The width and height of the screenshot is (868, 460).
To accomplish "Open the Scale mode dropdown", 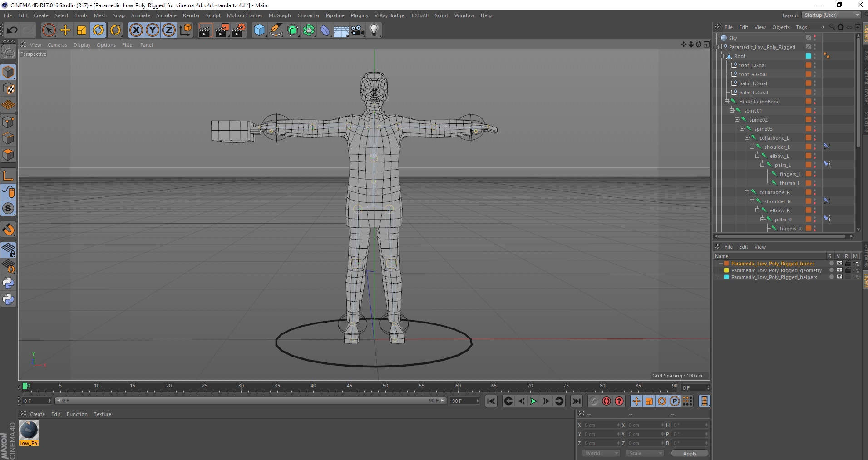I will 645,453.
